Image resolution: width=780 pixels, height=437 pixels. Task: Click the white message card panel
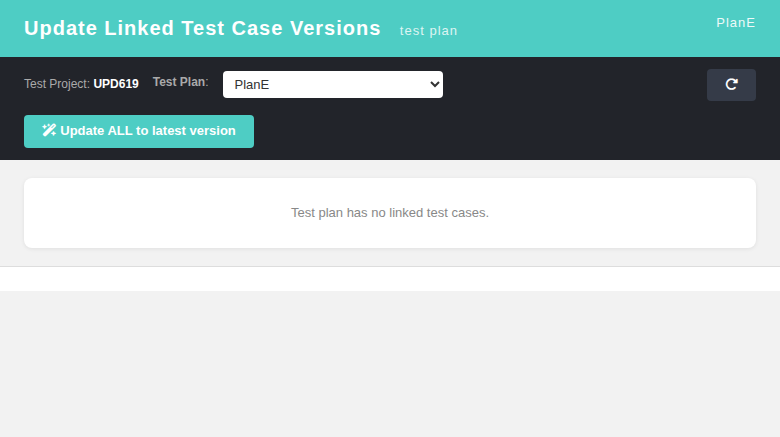pos(390,213)
